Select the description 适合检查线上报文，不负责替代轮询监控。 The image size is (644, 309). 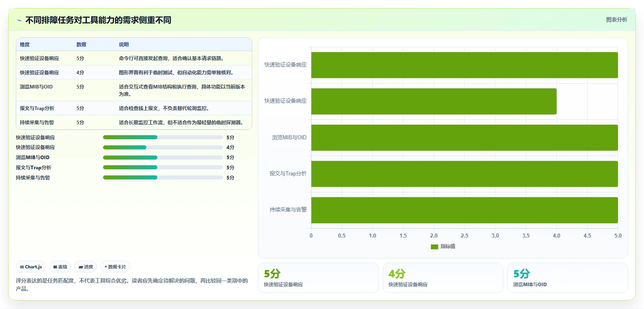coord(164,108)
